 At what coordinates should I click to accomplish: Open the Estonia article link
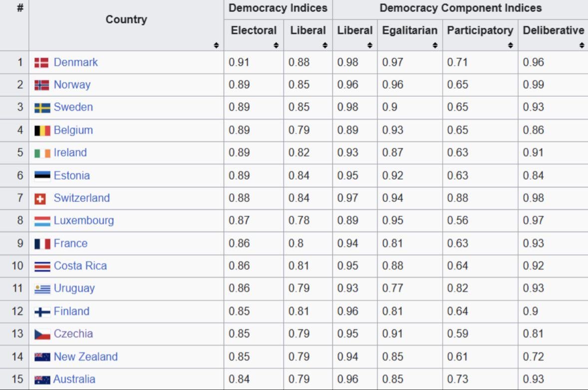[x=71, y=176]
